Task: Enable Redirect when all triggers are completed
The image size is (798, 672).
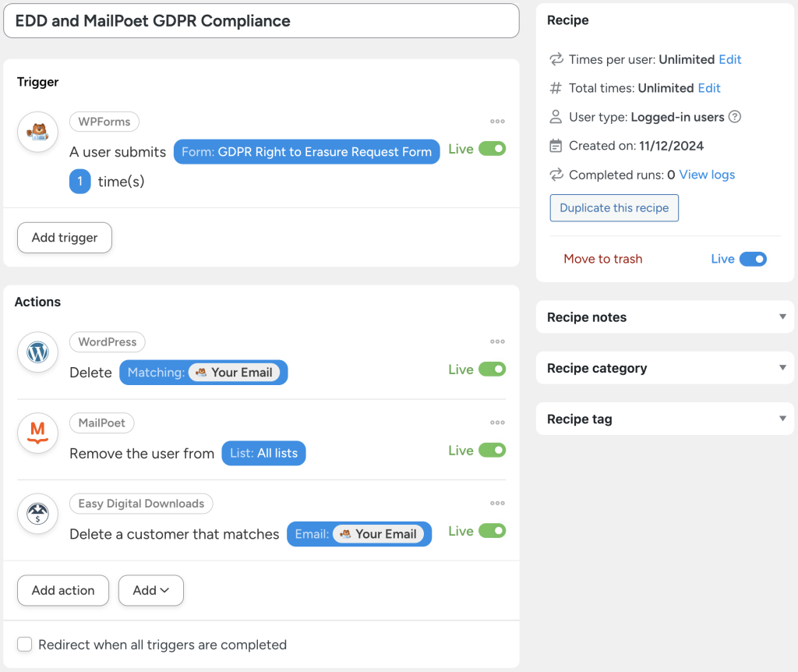Action: click(24, 645)
